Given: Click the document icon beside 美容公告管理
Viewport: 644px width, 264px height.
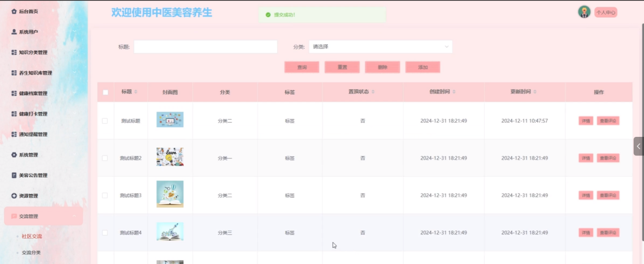Looking at the screenshot, I should point(14,175).
